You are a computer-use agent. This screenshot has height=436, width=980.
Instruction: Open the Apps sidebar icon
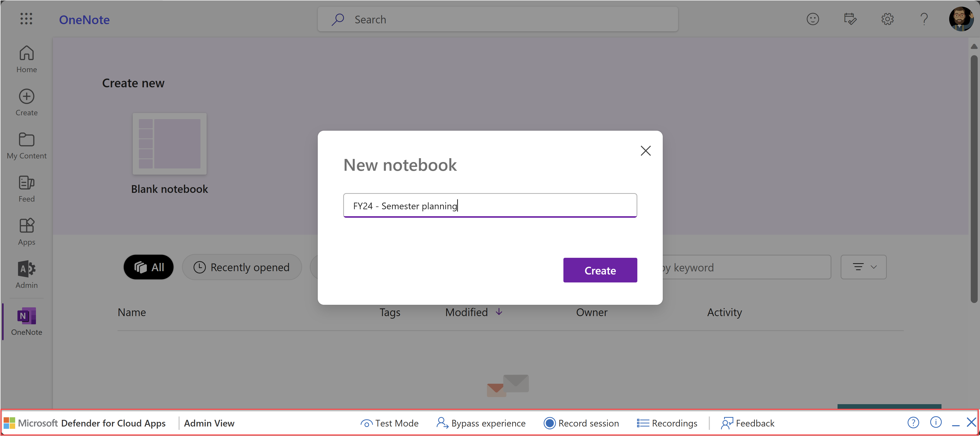[x=26, y=231]
